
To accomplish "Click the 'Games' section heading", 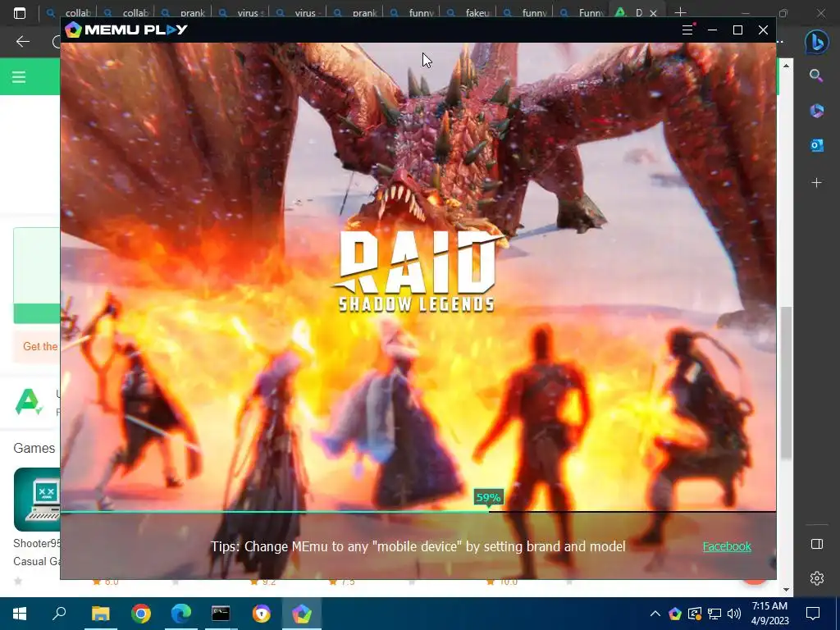I will [34, 448].
